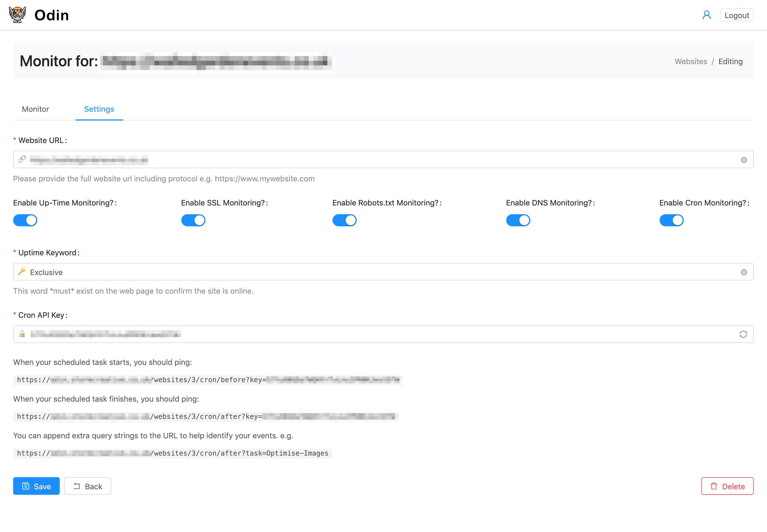Click the key icon beside Exclusive

pos(22,272)
